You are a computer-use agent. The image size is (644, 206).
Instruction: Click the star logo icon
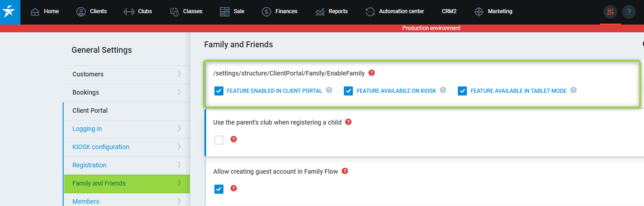[x=10, y=12]
